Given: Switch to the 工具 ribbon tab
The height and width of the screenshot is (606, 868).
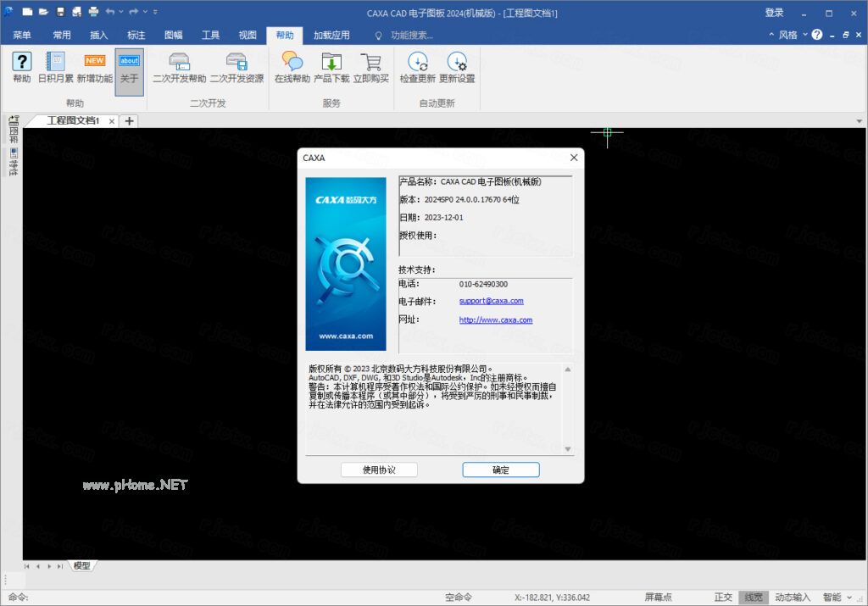Looking at the screenshot, I should pos(210,35).
